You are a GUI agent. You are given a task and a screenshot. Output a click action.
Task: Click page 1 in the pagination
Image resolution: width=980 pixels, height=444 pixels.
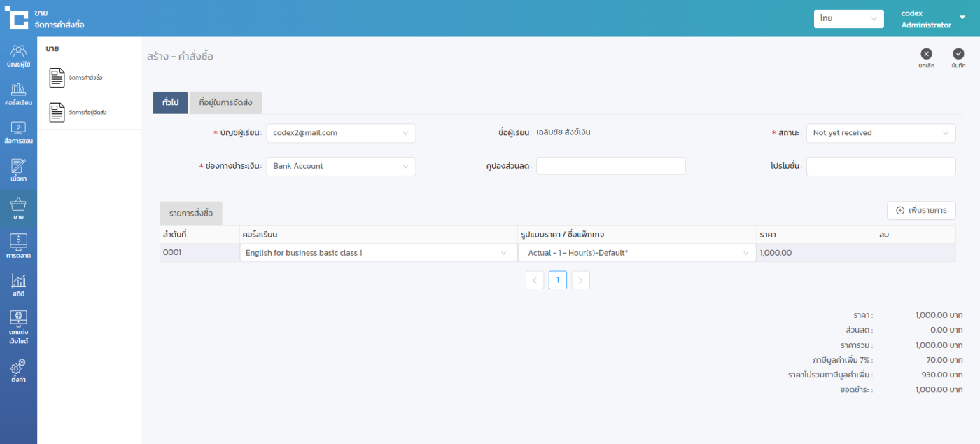557,280
